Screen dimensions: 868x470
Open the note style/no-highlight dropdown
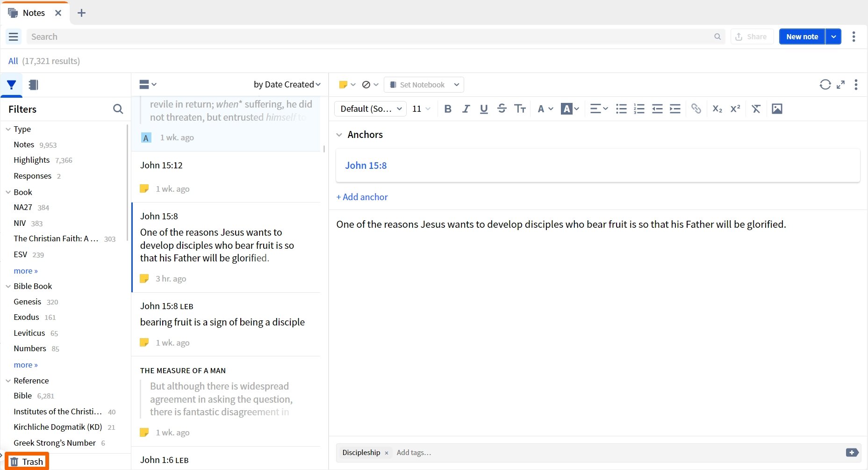pos(370,85)
